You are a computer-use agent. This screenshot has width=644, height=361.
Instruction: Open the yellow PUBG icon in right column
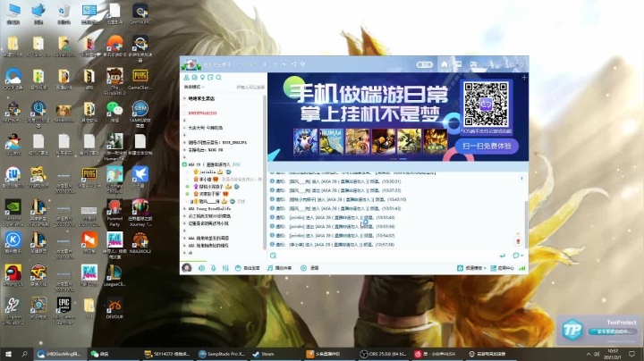click(140, 79)
